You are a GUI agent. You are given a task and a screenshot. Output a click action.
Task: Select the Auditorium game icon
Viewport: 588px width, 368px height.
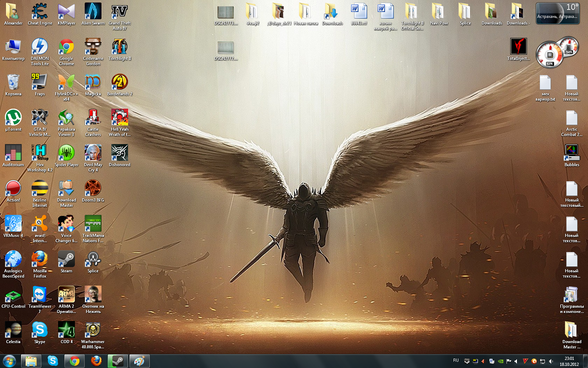13,155
